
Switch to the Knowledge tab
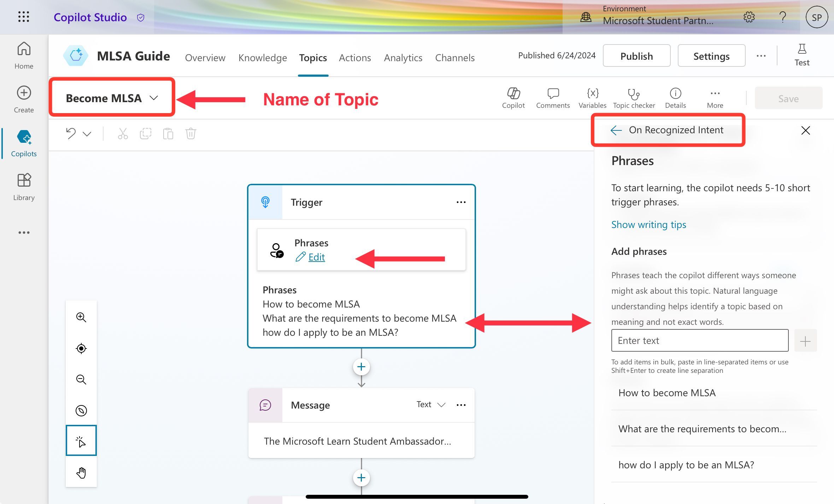coord(263,58)
